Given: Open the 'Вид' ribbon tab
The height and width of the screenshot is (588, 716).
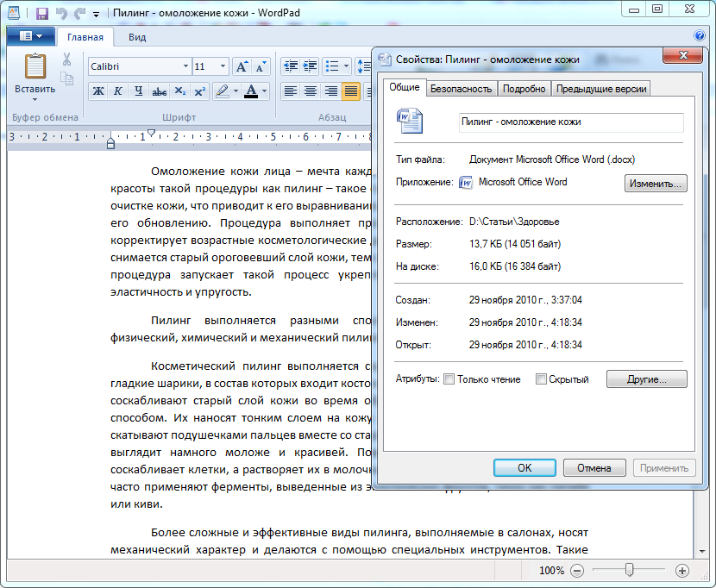Looking at the screenshot, I should click(x=137, y=37).
